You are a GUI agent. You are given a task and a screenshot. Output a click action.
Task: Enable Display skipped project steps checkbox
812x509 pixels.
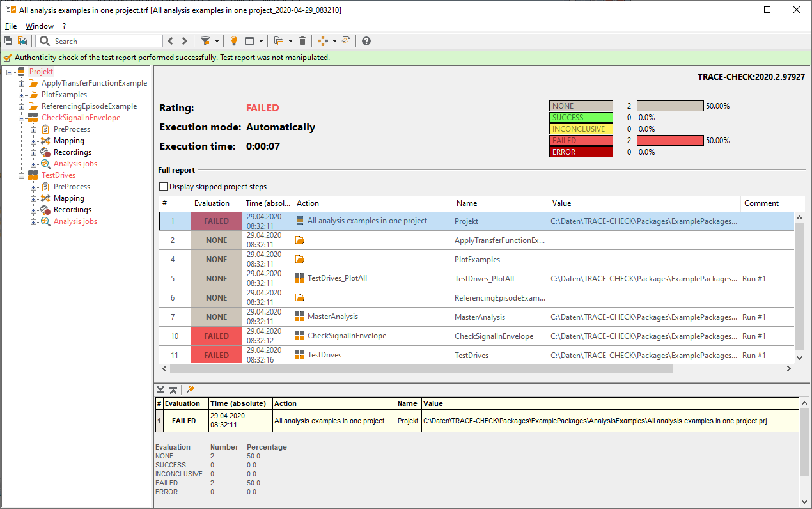(x=163, y=187)
